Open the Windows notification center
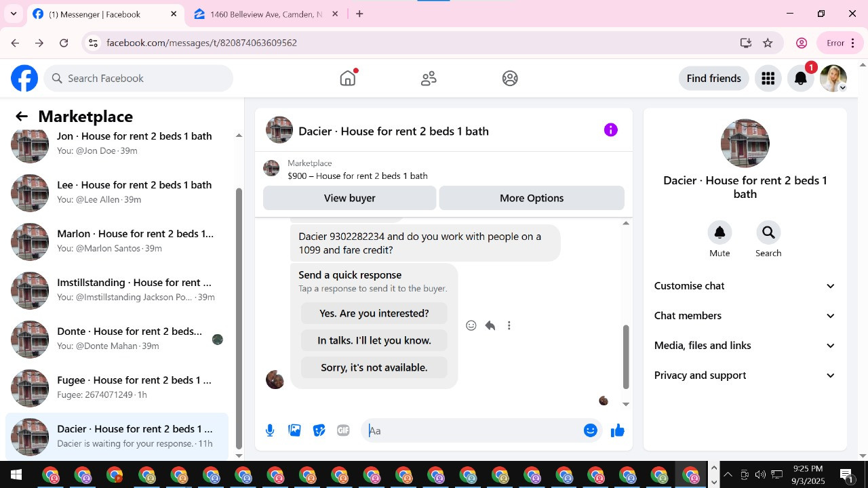Viewport: 868px width, 488px height. tap(846, 474)
